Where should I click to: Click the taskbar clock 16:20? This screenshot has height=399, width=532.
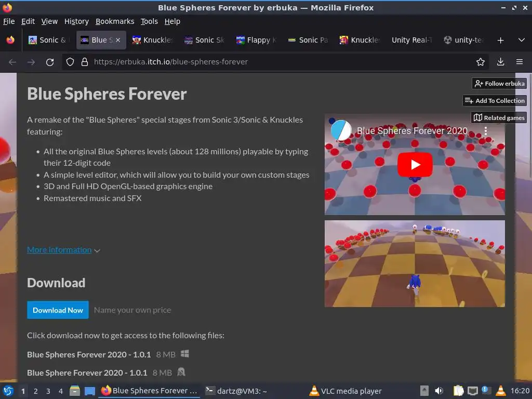tap(520, 391)
